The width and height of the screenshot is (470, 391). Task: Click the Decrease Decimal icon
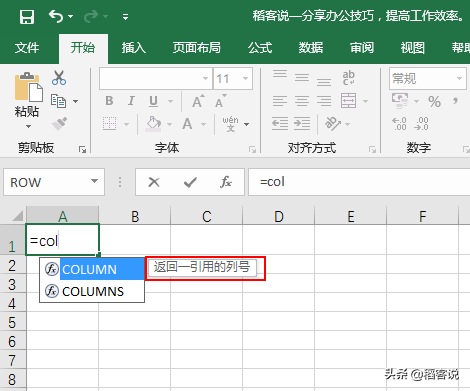click(421, 124)
